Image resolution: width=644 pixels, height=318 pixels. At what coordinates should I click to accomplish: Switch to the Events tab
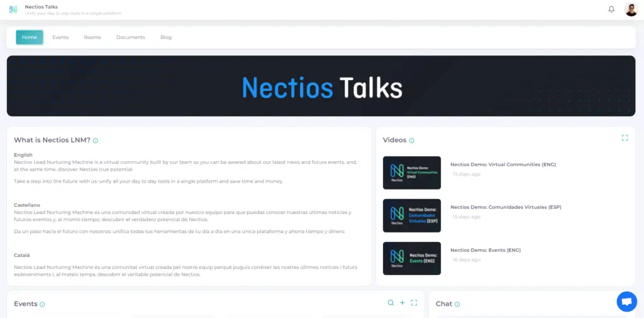(x=60, y=37)
